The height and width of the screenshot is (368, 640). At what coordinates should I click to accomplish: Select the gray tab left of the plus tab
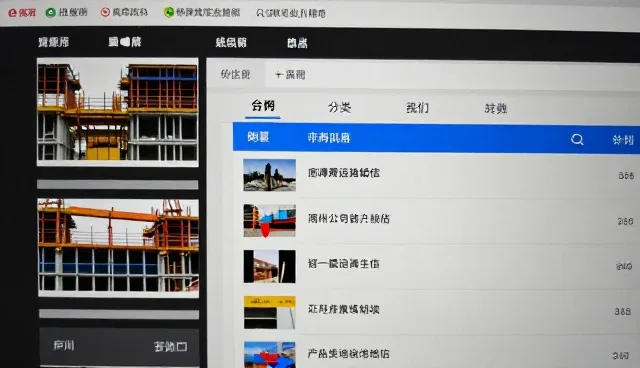(235, 74)
